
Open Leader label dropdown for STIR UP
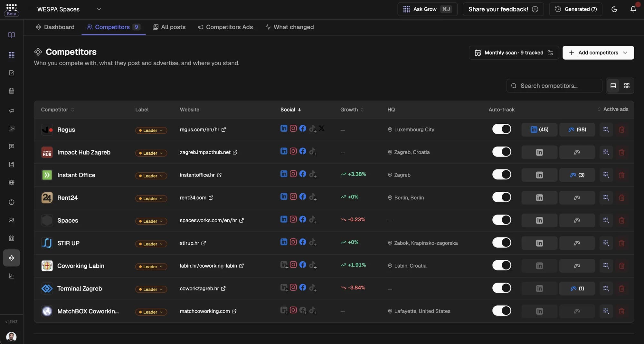coord(151,244)
